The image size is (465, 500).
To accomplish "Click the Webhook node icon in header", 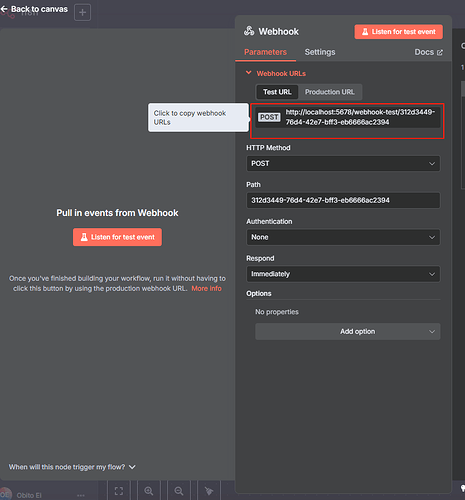I will pos(249,31).
